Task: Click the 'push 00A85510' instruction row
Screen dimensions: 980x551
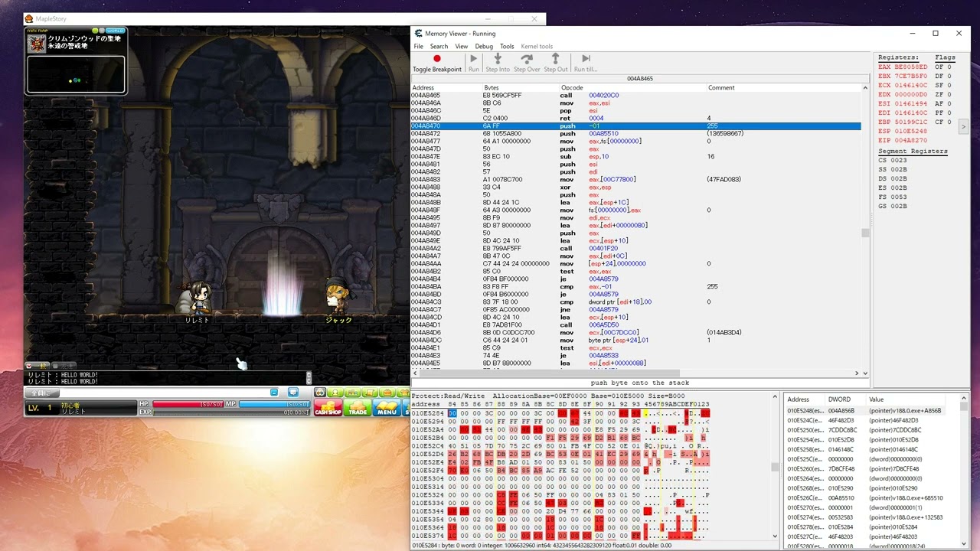Action: pos(635,133)
